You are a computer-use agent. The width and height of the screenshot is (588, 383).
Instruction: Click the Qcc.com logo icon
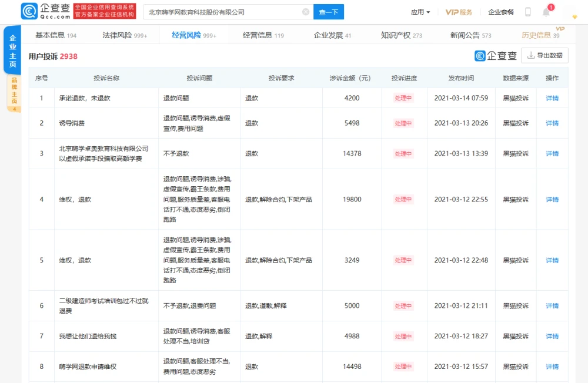pos(29,11)
